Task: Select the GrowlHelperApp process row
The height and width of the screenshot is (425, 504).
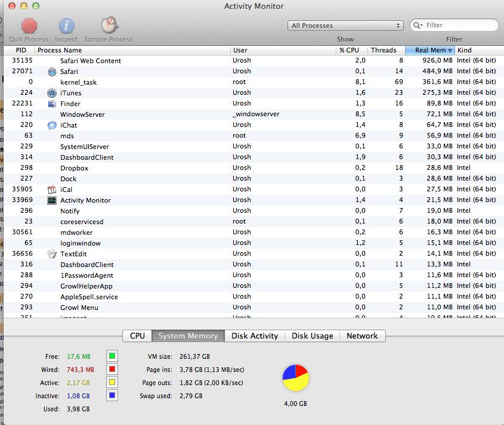Action: point(253,286)
